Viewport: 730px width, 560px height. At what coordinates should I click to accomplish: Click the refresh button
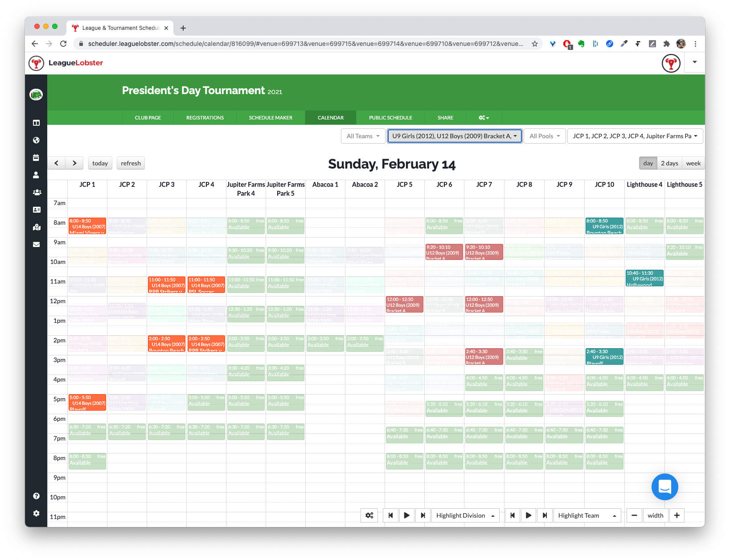tap(131, 163)
